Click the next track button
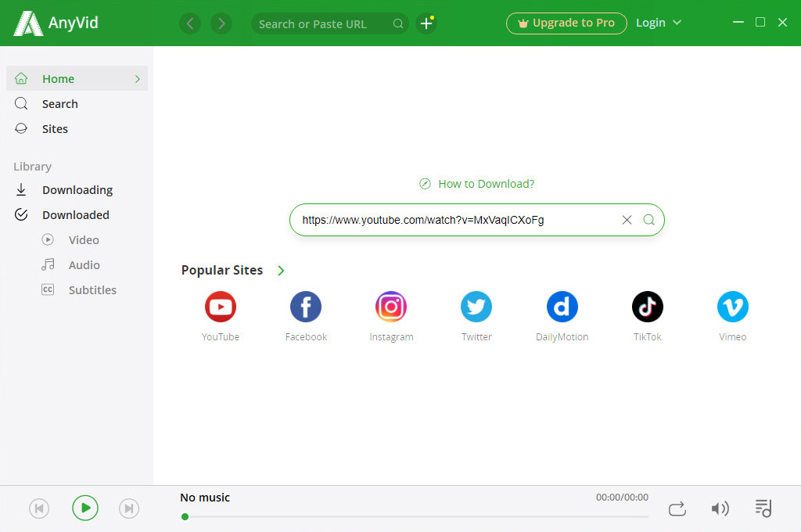This screenshot has height=532, width=801. tap(129, 509)
